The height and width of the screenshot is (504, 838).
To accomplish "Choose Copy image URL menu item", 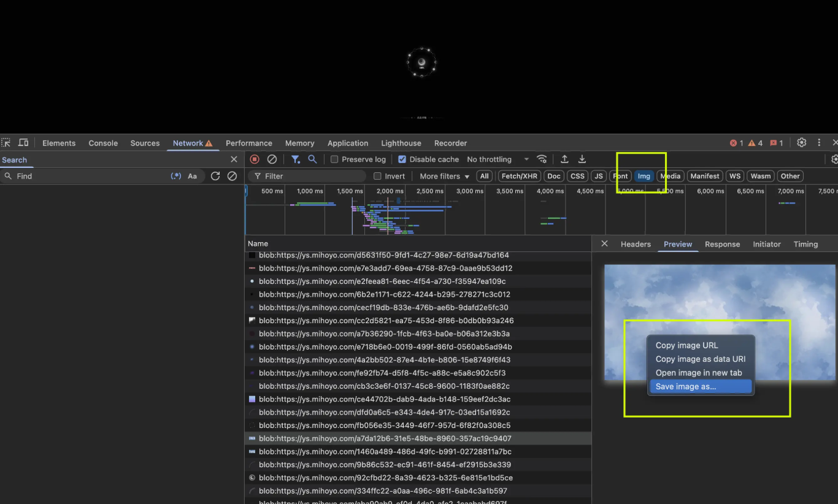I will (701, 345).
